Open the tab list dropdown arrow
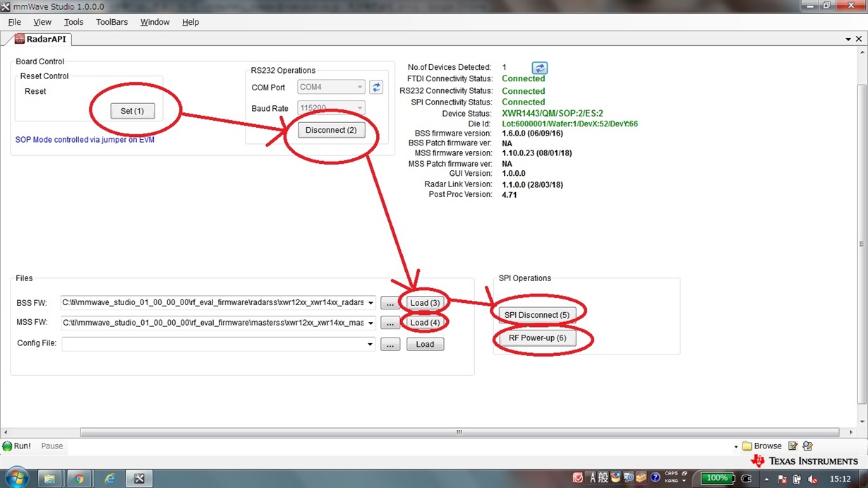 click(x=848, y=40)
